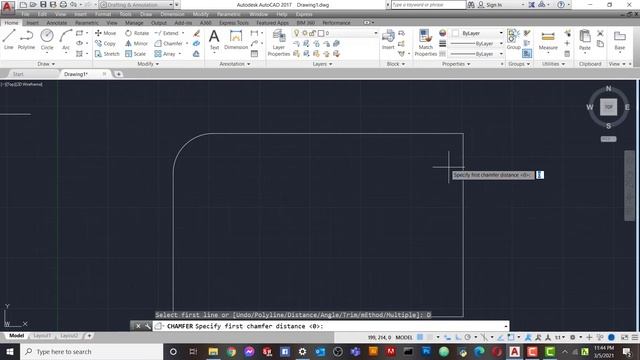The image size is (640, 360).
Task: Click the Base view icon
Action: click(620, 39)
